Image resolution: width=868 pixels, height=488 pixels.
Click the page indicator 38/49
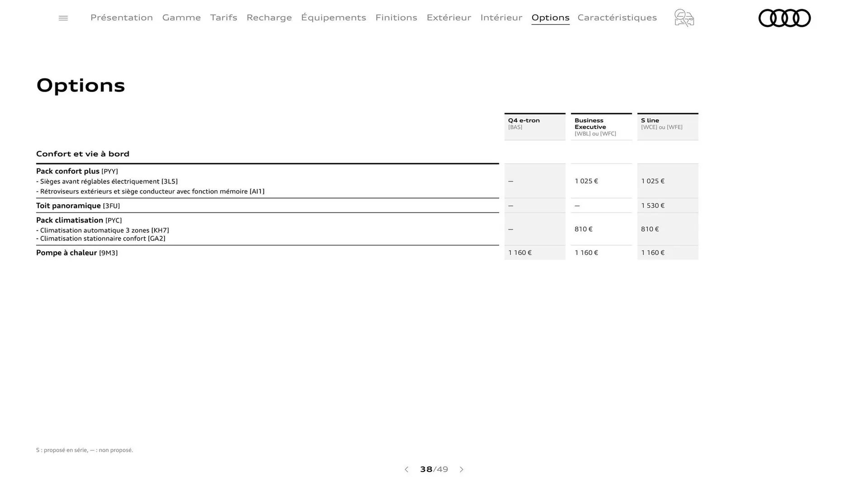tap(434, 469)
